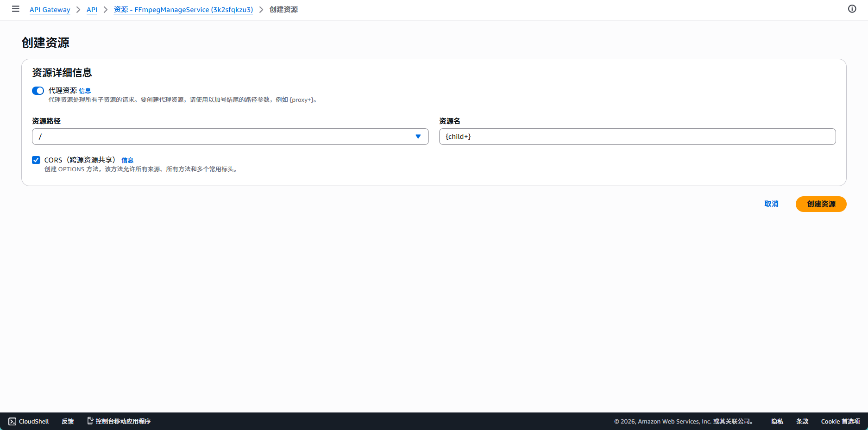868x430 pixels.
Task: Go to API Gateway breadcrumb
Action: pos(50,10)
